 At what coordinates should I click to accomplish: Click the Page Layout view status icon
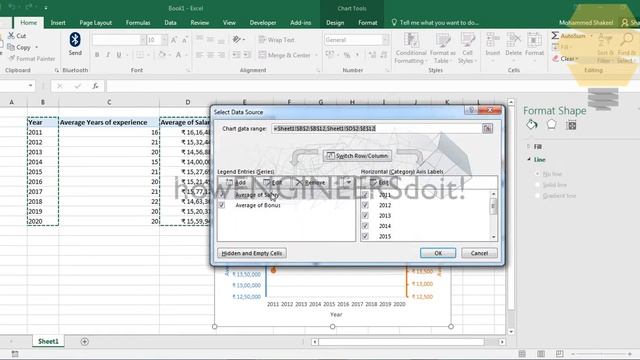click(541, 353)
